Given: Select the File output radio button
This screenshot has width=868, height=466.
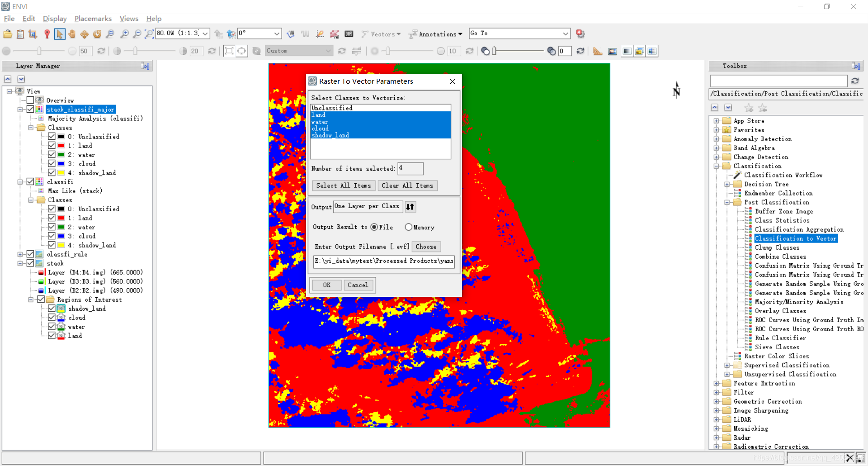Looking at the screenshot, I should point(374,227).
